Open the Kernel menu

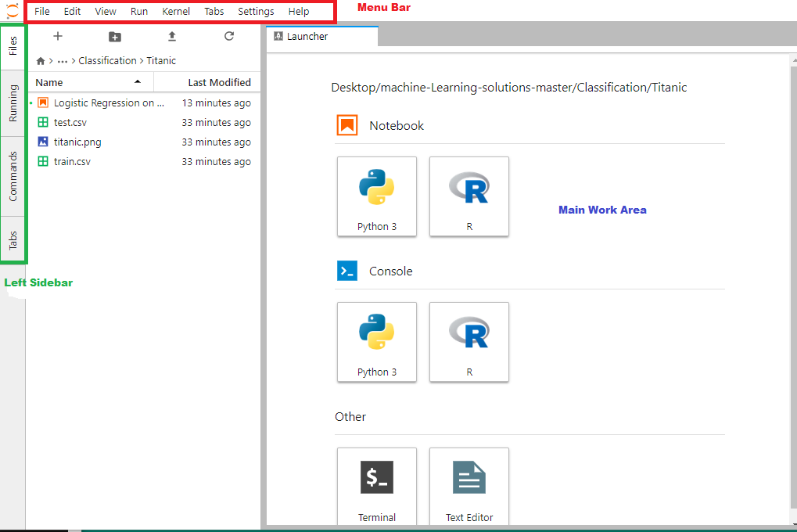coord(176,12)
